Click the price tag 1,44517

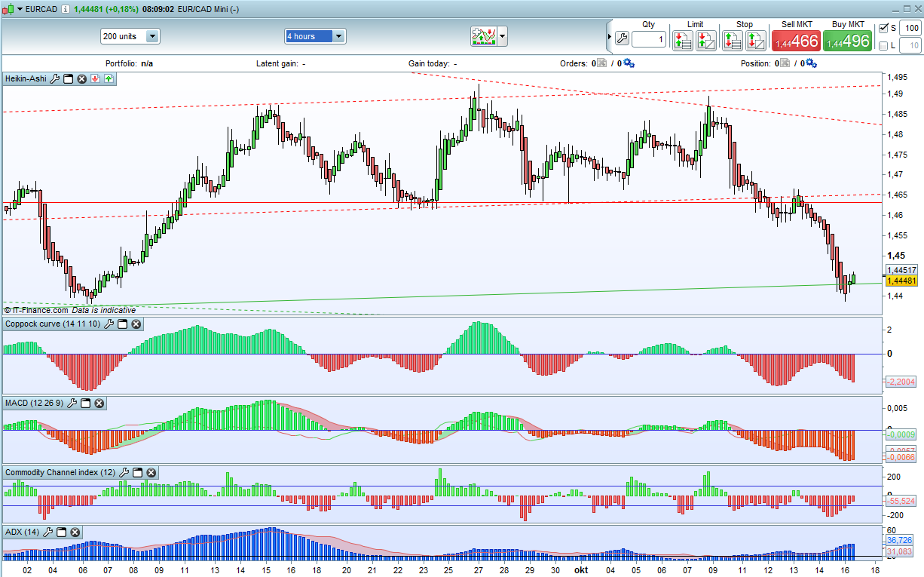tap(901, 270)
